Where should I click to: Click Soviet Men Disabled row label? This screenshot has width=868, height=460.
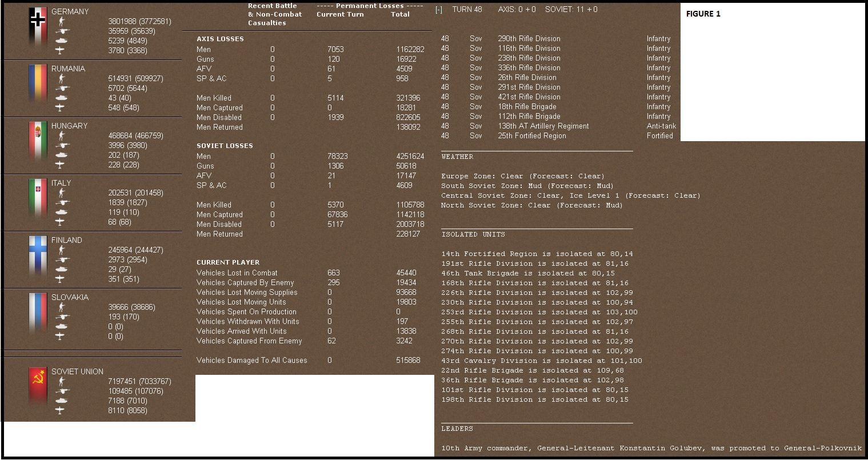219,225
